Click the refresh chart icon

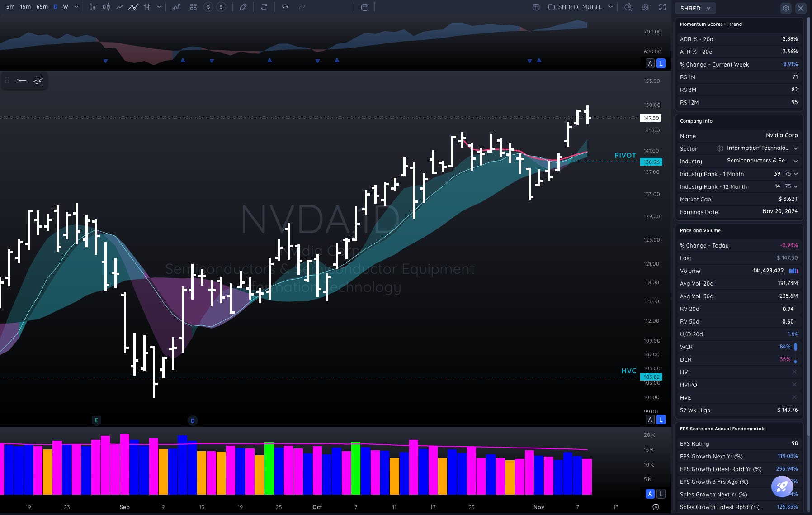click(264, 7)
